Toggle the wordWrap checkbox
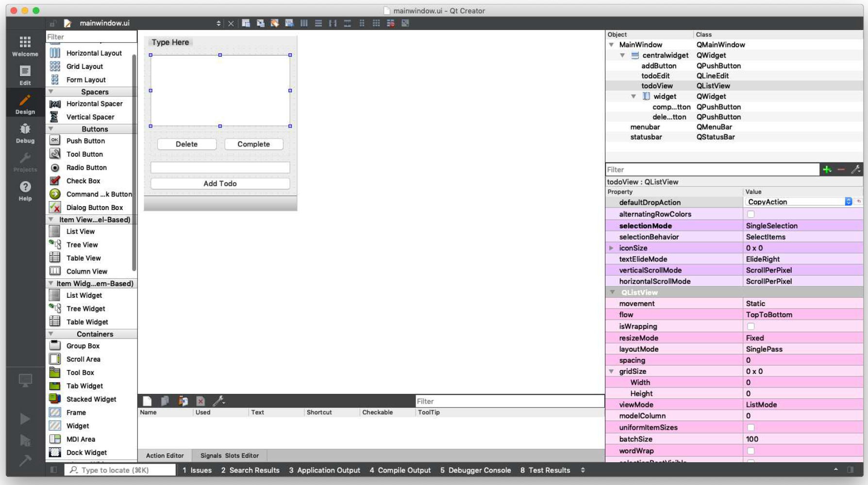The height and width of the screenshot is (485, 868). [x=751, y=451]
